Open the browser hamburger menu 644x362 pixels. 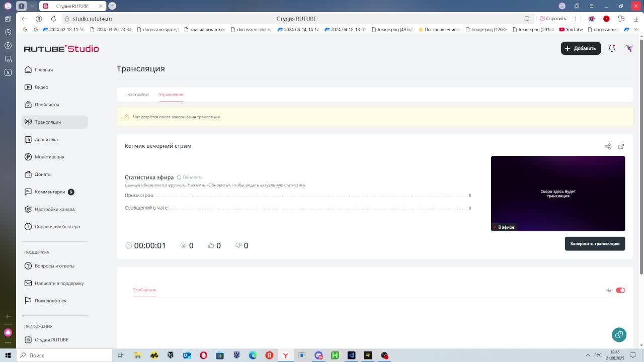click(x=592, y=6)
